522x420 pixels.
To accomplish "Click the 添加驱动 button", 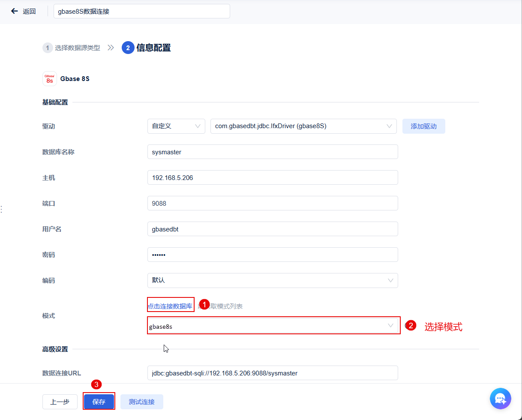I will pyautogui.click(x=423, y=126).
